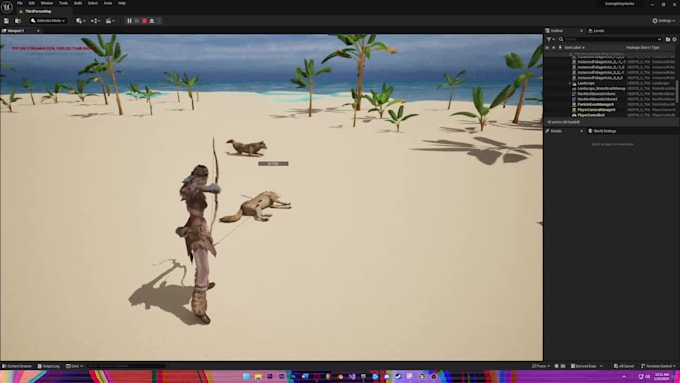Open the Edit menu
The height and width of the screenshot is (383, 680).
pos(32,3)
